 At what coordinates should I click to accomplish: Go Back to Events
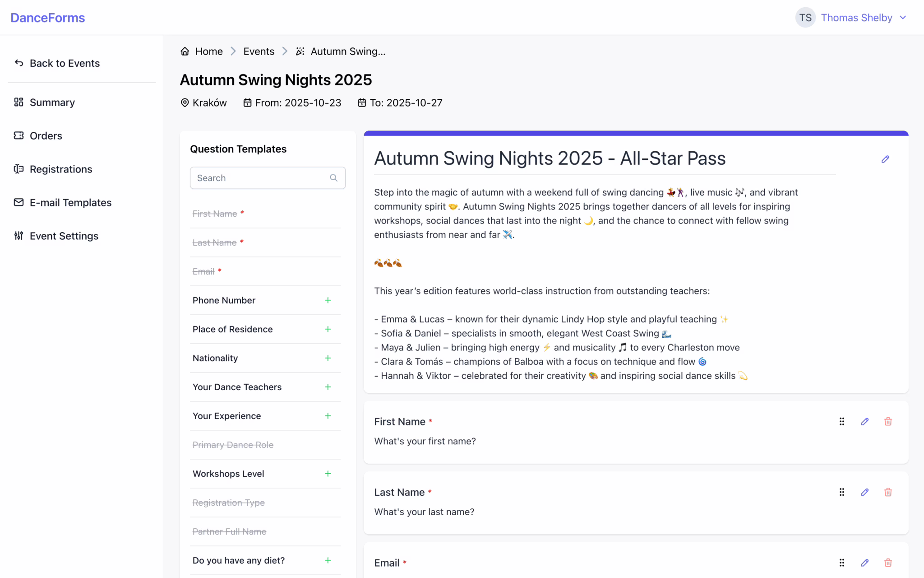64,63
